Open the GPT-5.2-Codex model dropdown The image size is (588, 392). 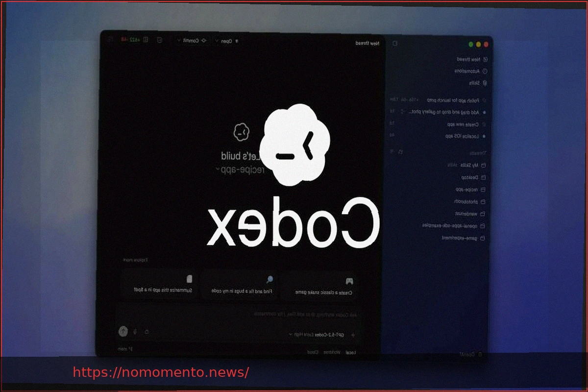pos(316,335)
